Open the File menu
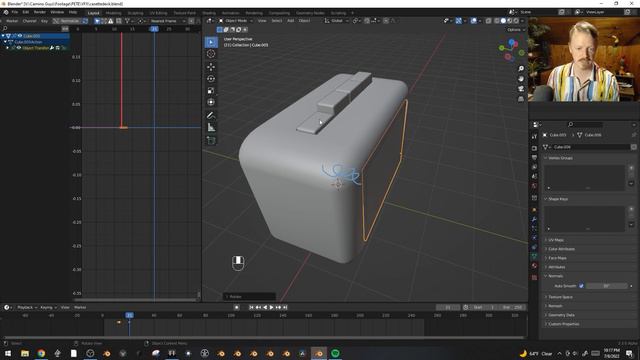640x360 pixels. (x=15, y=12)
